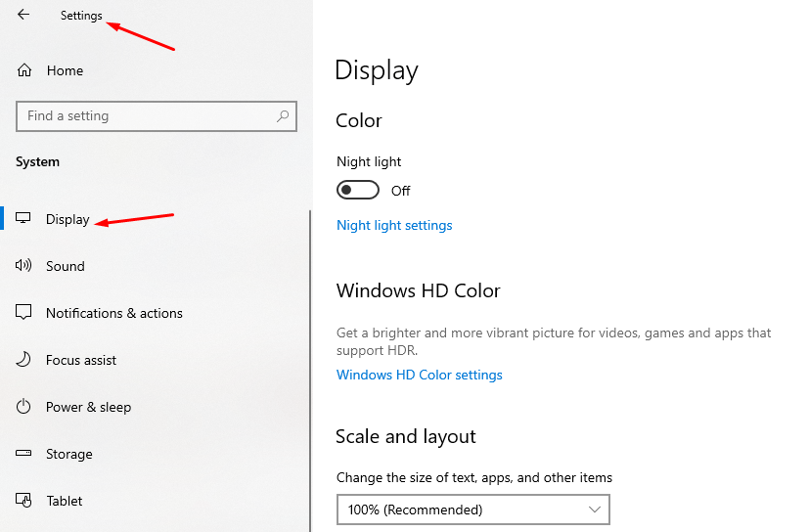The width and height of the screenshot is (809, 532).
Task: Go to the Sound settings page
Action: pyautogui.click(x=66, y=266)
